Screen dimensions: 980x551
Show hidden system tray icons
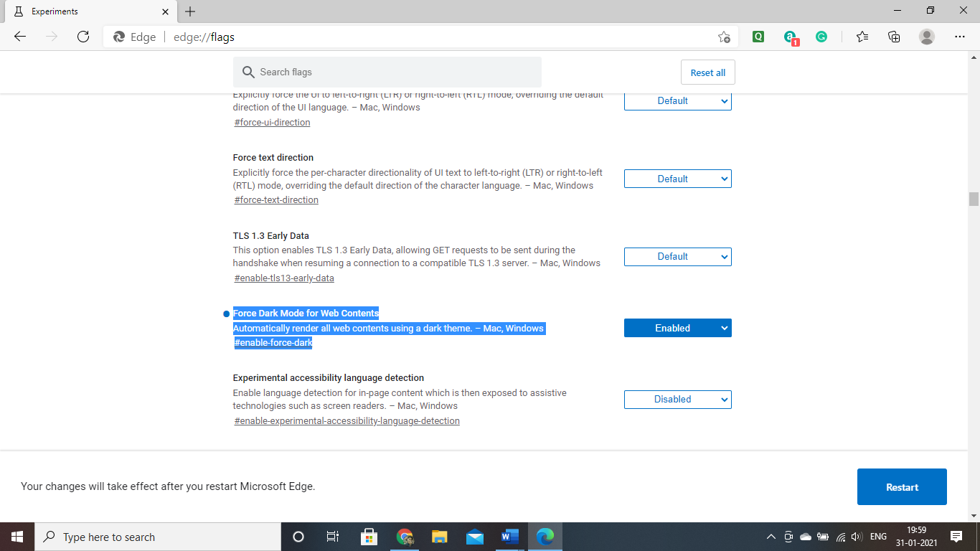click(x=771, y=537)
